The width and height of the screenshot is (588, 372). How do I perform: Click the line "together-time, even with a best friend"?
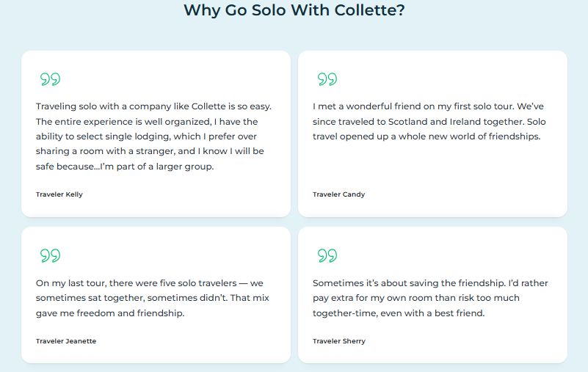(399, 313)
